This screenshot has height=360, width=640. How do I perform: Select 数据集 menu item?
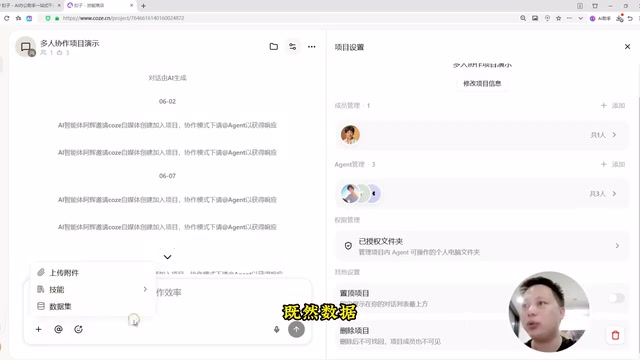pos(93,306)
